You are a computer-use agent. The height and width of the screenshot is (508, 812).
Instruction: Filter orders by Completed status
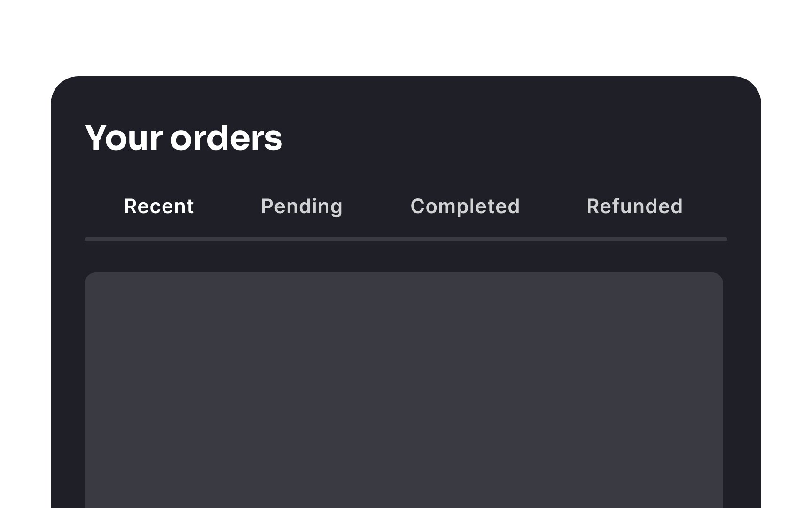point(465,207)
